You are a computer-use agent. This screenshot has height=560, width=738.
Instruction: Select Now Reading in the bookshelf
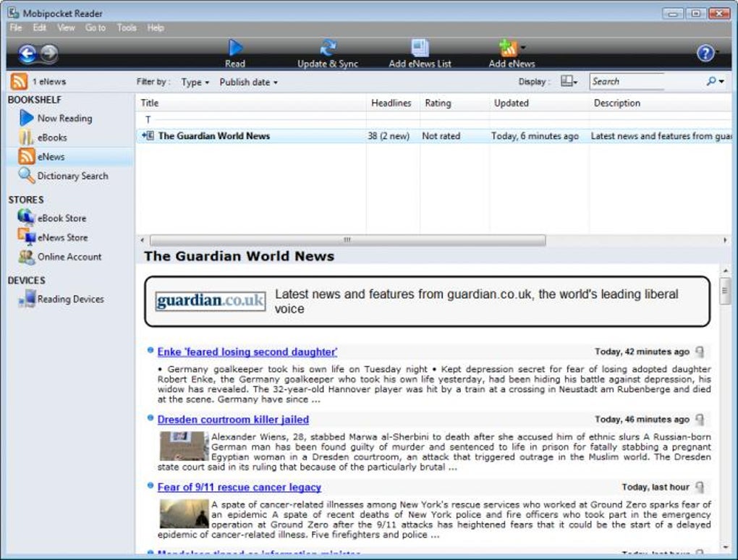(64, 118)
